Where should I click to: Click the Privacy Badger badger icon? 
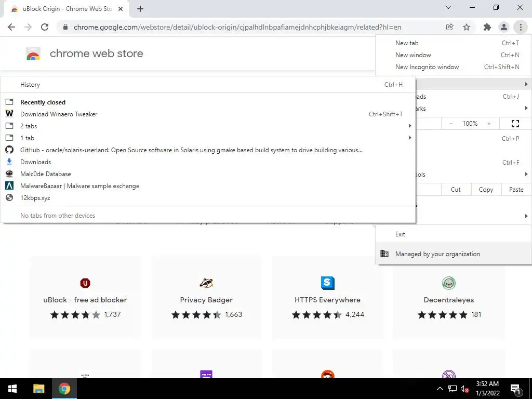[206, 283]
